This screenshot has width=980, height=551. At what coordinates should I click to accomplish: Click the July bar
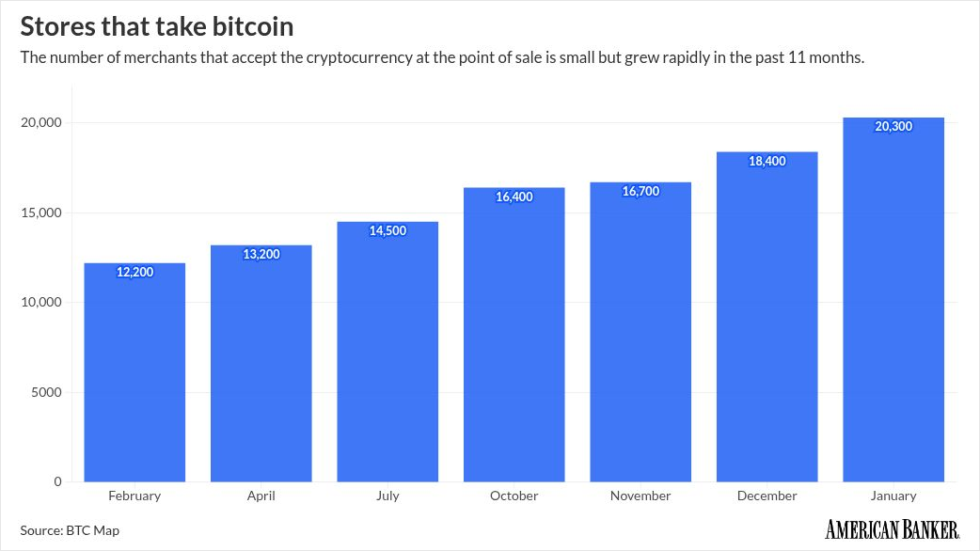[387, 357]
